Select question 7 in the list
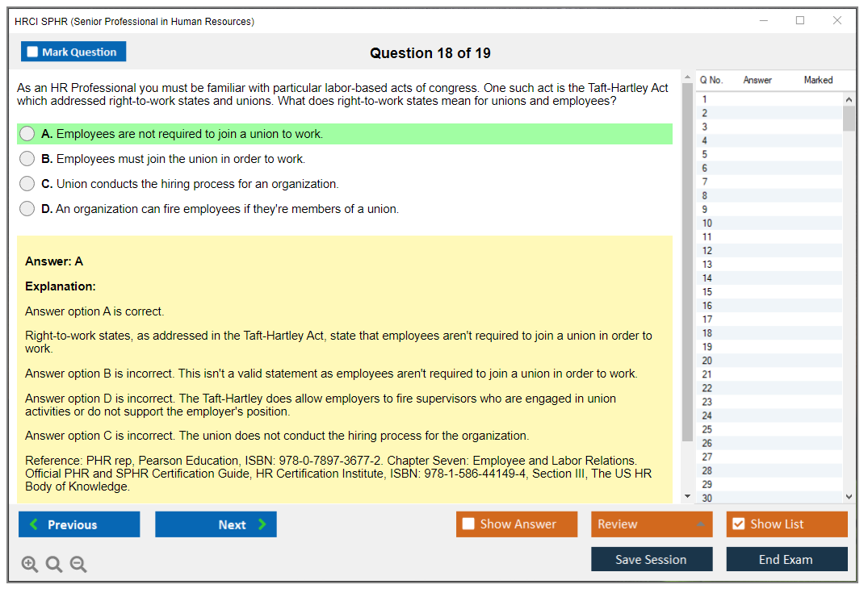 coord(705,182)
